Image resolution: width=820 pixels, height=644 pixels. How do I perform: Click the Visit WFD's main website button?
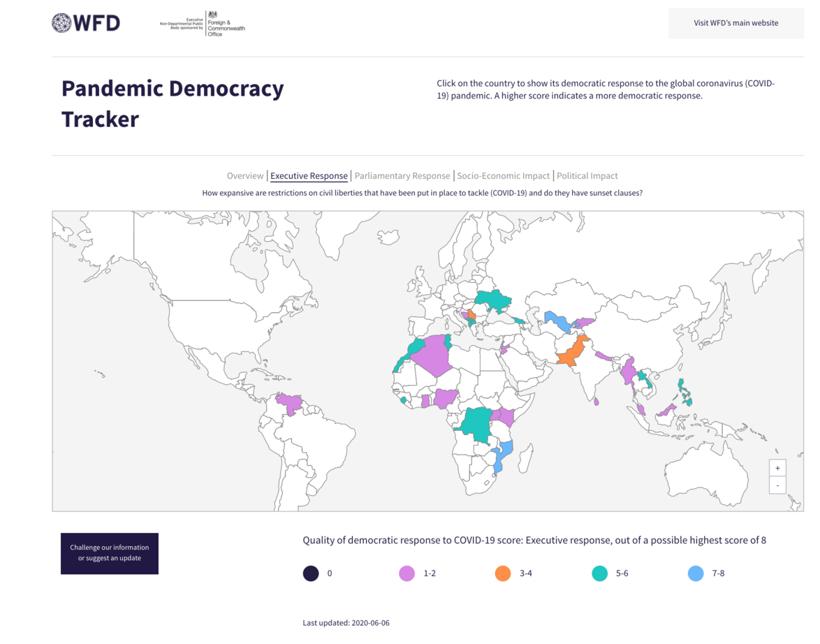click(x=735, y=22)
